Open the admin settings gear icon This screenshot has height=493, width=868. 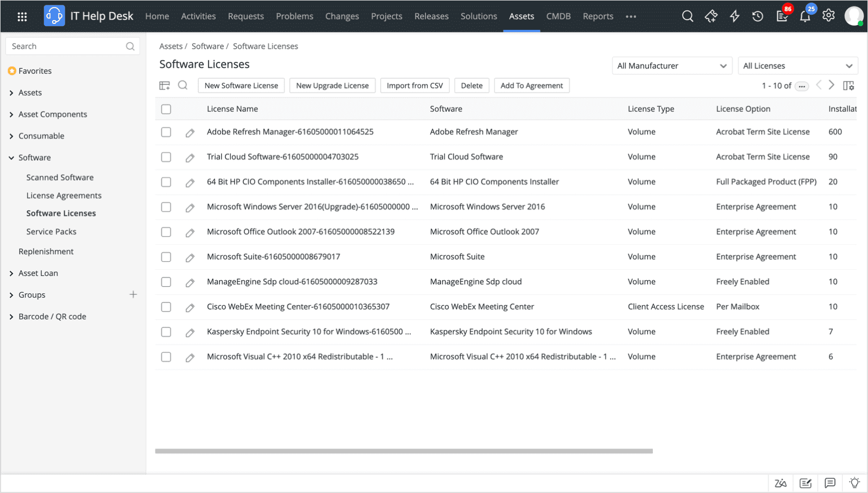(x=828, y=16)
